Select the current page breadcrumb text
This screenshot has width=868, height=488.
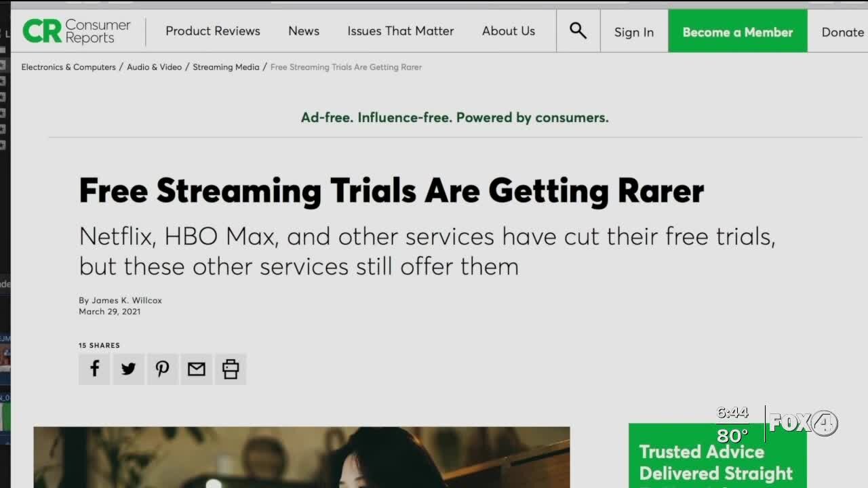346,67
